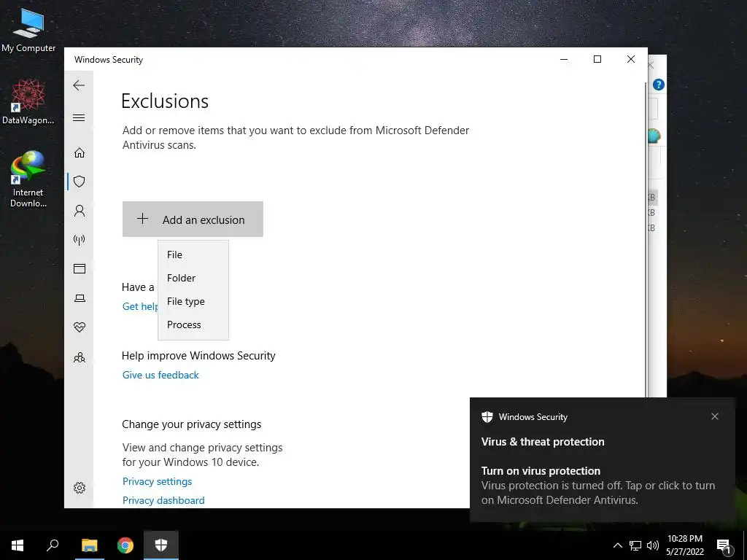Open Device performance & health heart icon

pos(79,327)
